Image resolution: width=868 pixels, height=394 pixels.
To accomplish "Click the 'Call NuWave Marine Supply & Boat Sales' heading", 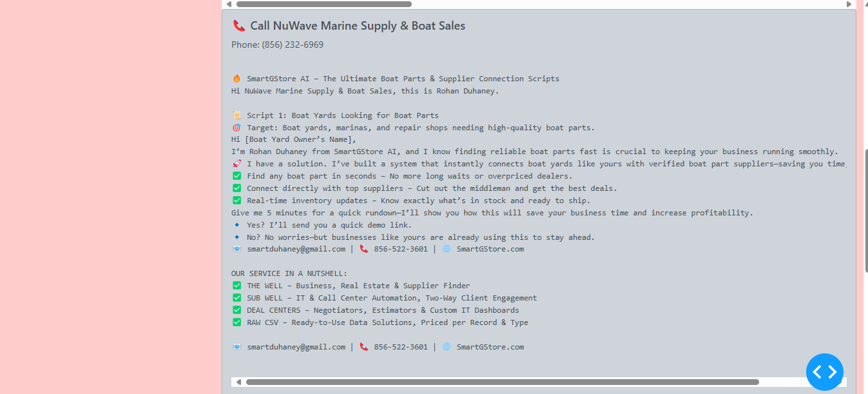I will (x=358, y=26).
